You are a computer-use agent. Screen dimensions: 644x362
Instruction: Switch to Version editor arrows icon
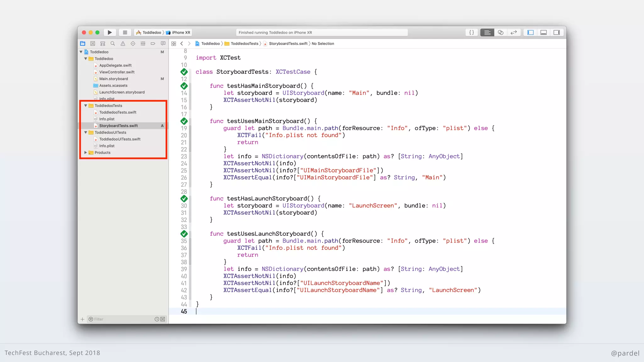tap(514, 32)
